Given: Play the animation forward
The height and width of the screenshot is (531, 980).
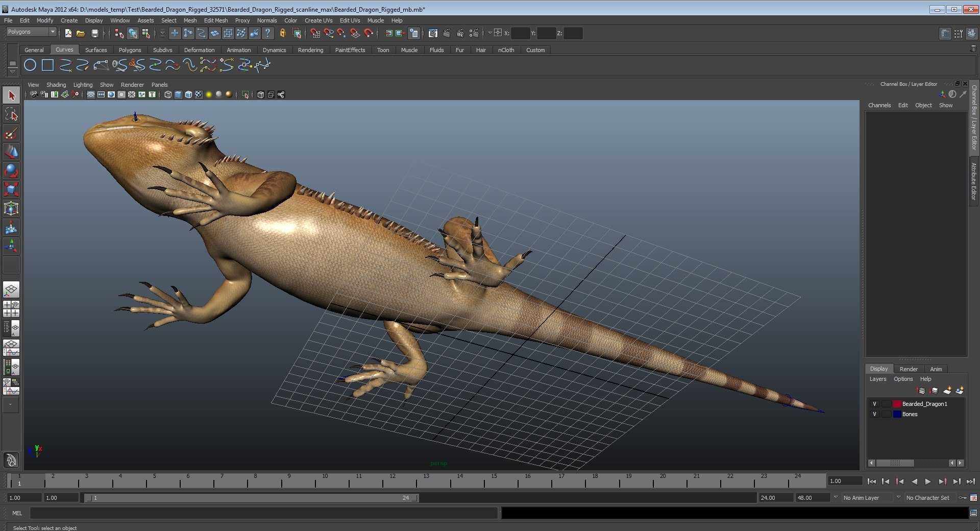Looking at the screenshot, I should 928,481.
